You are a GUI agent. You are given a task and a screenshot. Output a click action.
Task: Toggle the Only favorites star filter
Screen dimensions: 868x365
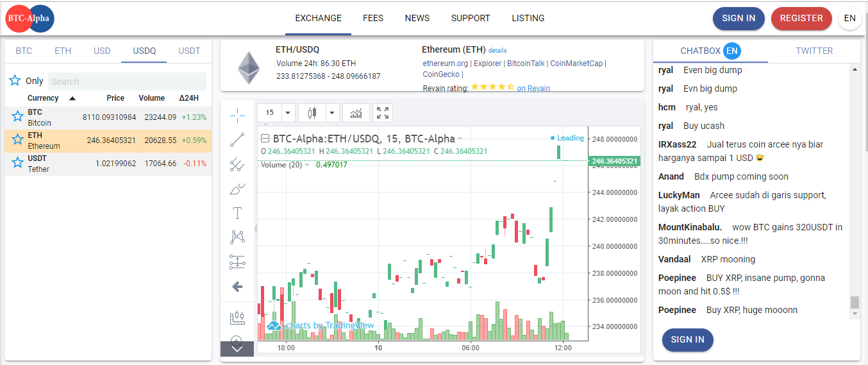pyautogui.click(x=15, y=81)
